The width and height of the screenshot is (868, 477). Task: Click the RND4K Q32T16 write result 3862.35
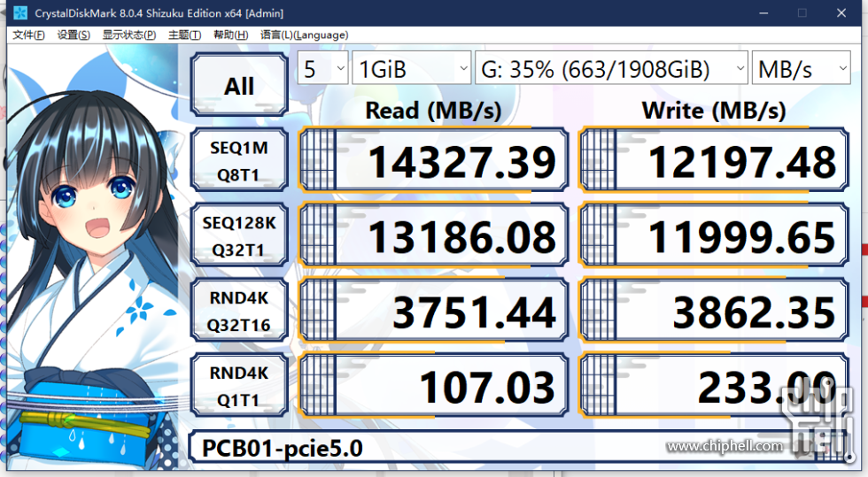tap(714, 311)
